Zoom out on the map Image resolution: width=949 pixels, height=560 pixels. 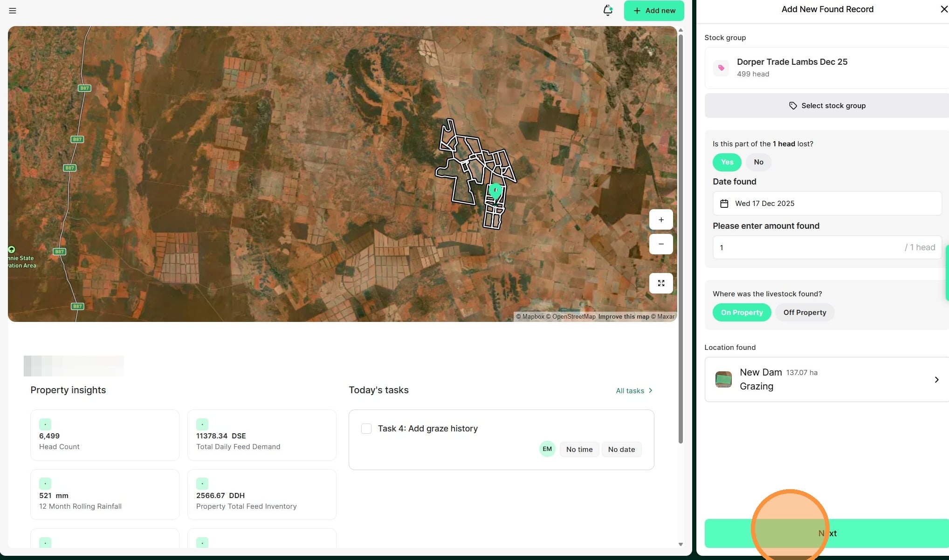tap(660, 244)
